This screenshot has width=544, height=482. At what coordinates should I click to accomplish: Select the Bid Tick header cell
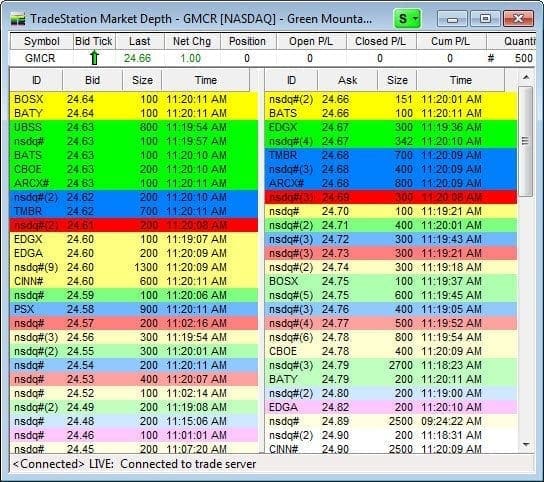point(94,41)
